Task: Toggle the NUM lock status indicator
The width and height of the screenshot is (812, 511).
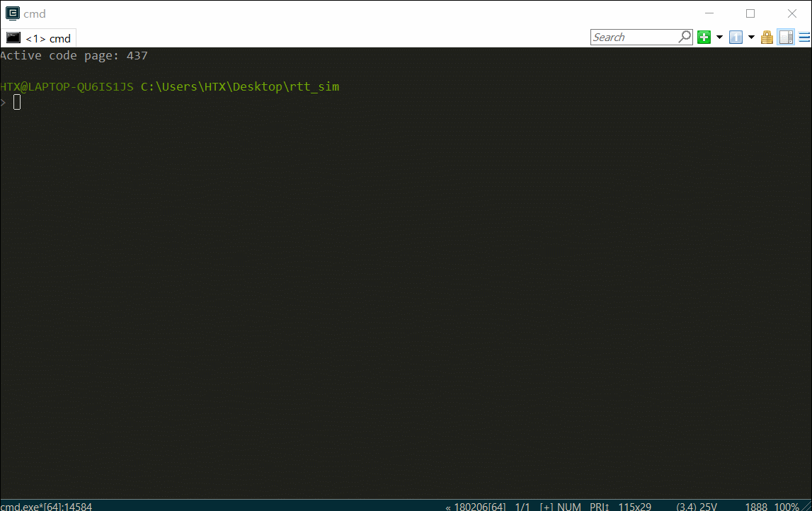Action: click(568, 506)
